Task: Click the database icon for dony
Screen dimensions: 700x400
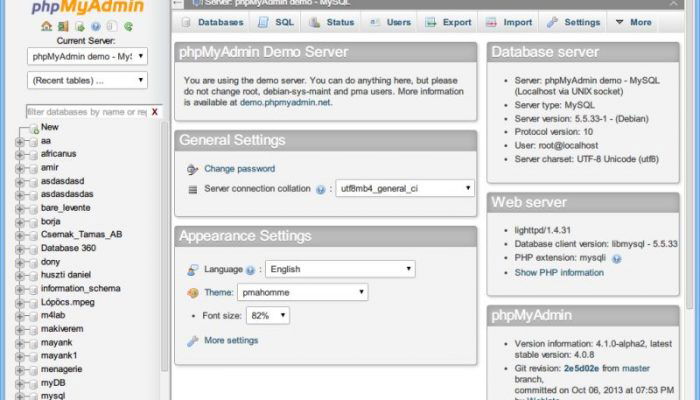Action: point(33,262)
